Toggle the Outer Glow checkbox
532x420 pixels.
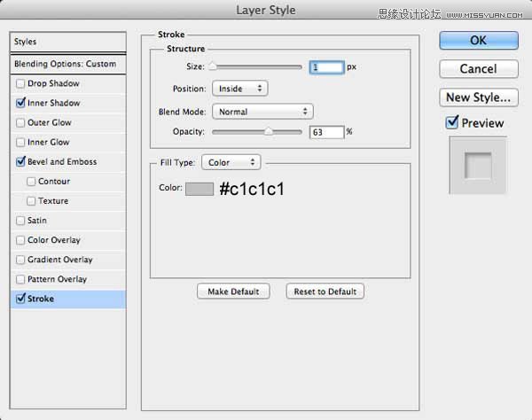tap(21, 123)
